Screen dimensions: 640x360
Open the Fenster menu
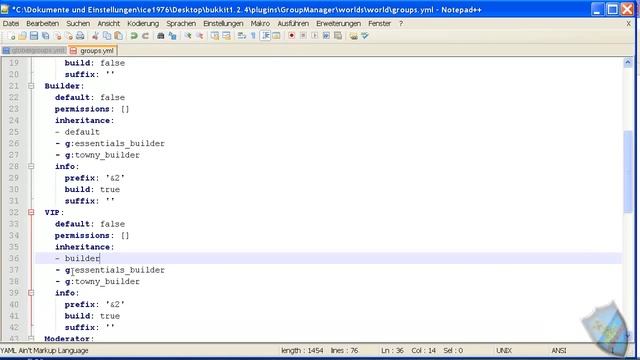click(x=380, y=24)
